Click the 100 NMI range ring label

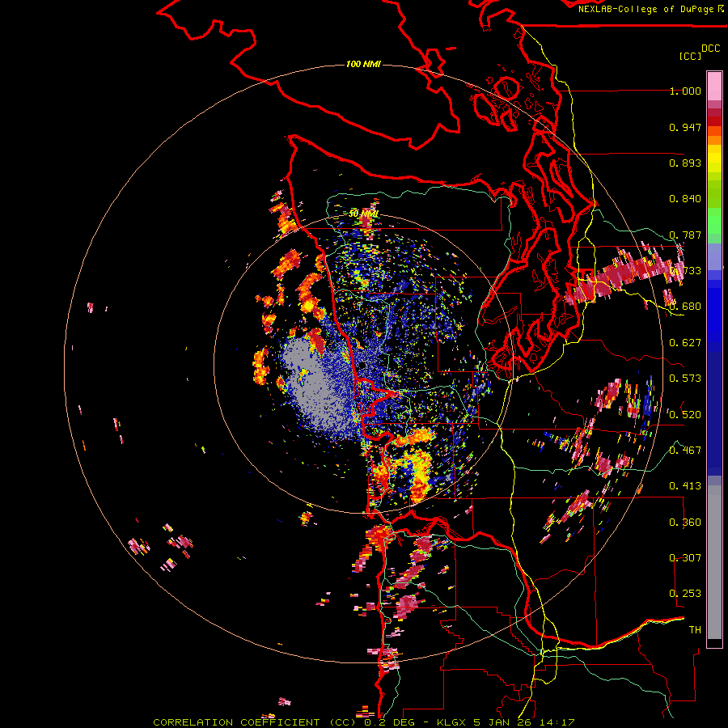coord(363,64)
